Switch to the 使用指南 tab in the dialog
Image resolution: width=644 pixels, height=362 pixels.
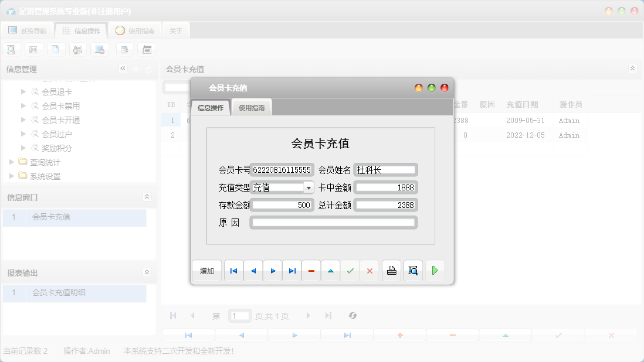252,107
